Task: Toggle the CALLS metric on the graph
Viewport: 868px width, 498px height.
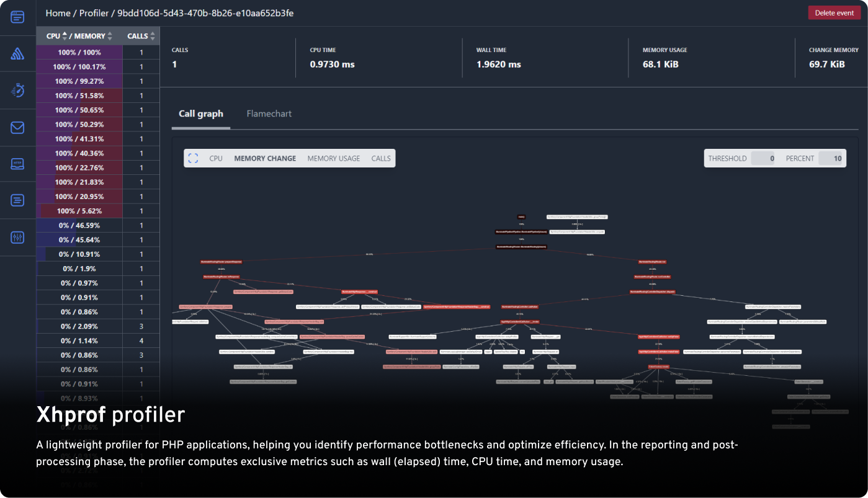Action: tap(380, 158)
